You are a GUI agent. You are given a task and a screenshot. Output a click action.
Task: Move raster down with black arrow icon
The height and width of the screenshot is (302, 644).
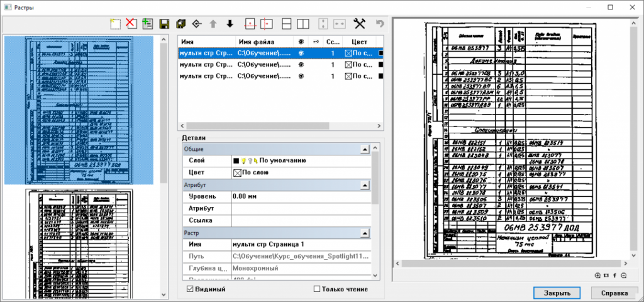click(230, 24)
